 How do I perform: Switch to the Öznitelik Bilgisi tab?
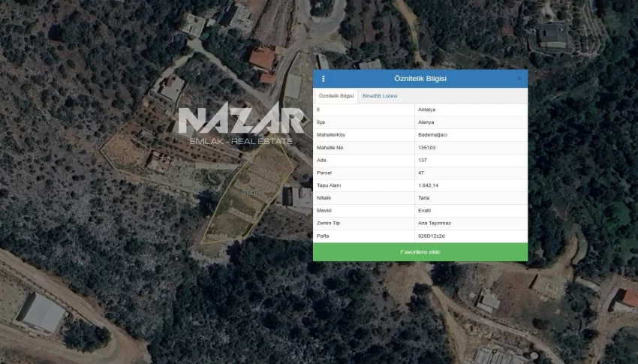pos(336,96)
